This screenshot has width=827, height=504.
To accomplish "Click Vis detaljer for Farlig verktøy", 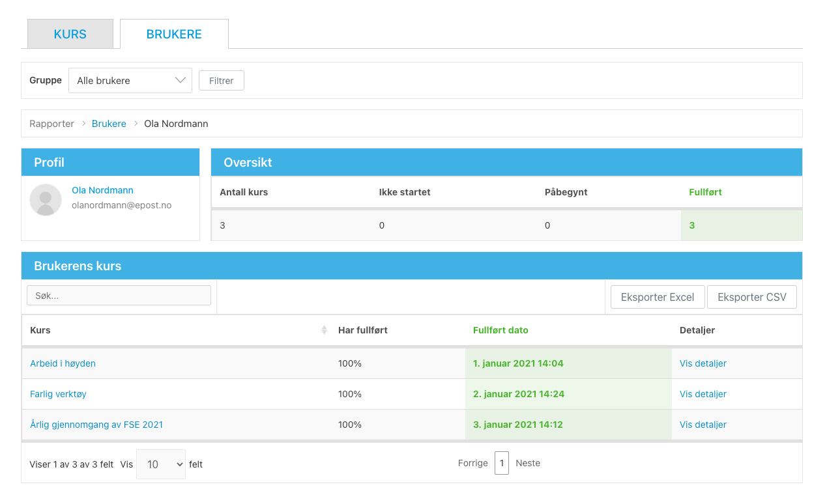I will [703, 394].
